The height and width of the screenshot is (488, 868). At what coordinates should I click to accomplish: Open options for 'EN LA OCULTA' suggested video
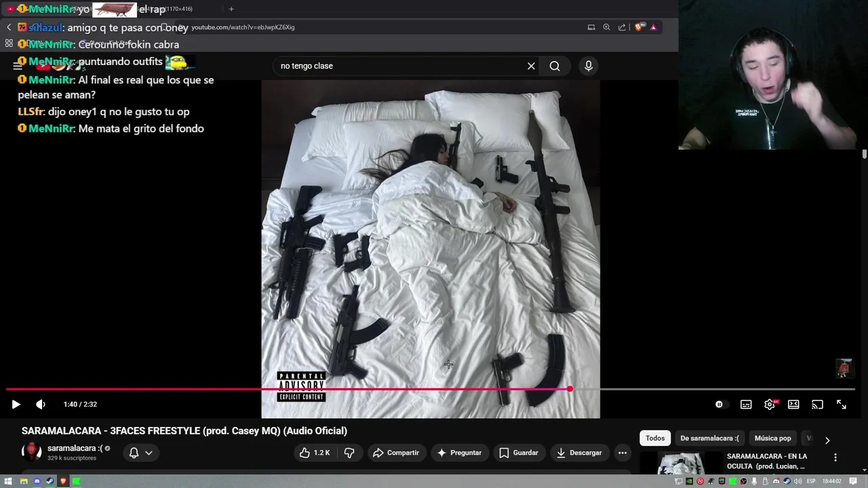pyautogui.click(x=835, y=457)
